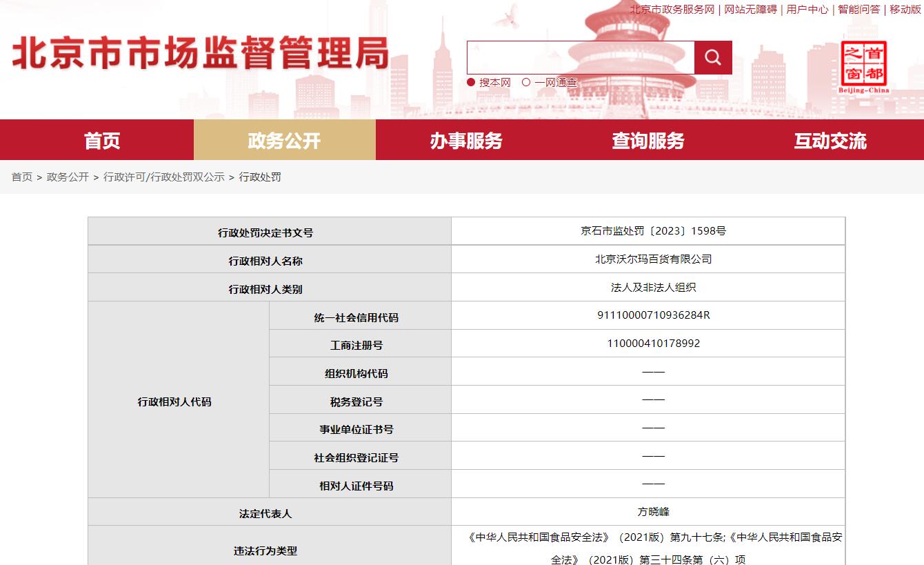This screenshot has height=565, width=924.
Task: Open 用户中心 top link
Action: pyautogui.click(x=807, y=9)
